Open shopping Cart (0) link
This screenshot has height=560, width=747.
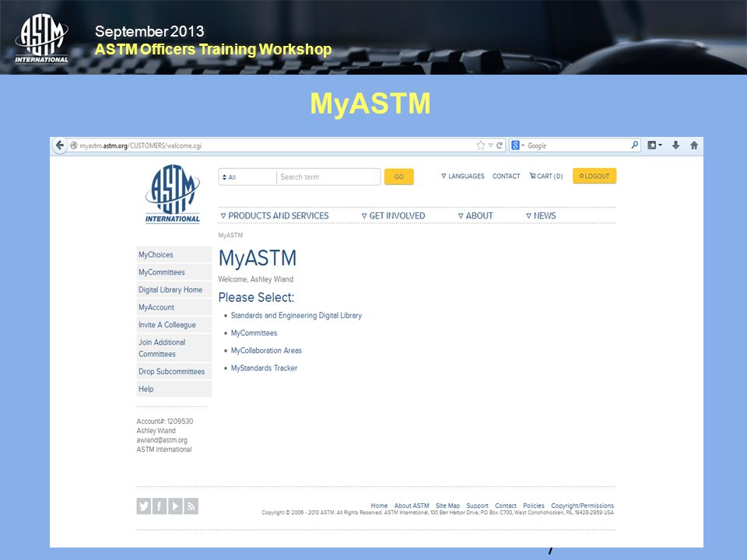[x=546, y=177]
